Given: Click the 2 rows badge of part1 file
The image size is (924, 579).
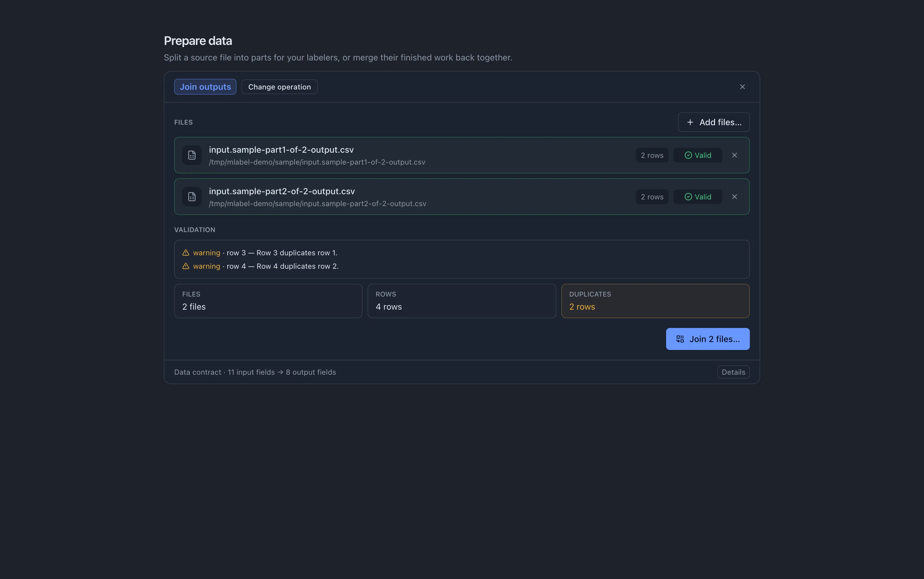Looking at the screenshot, I should [x=652, y=155].
